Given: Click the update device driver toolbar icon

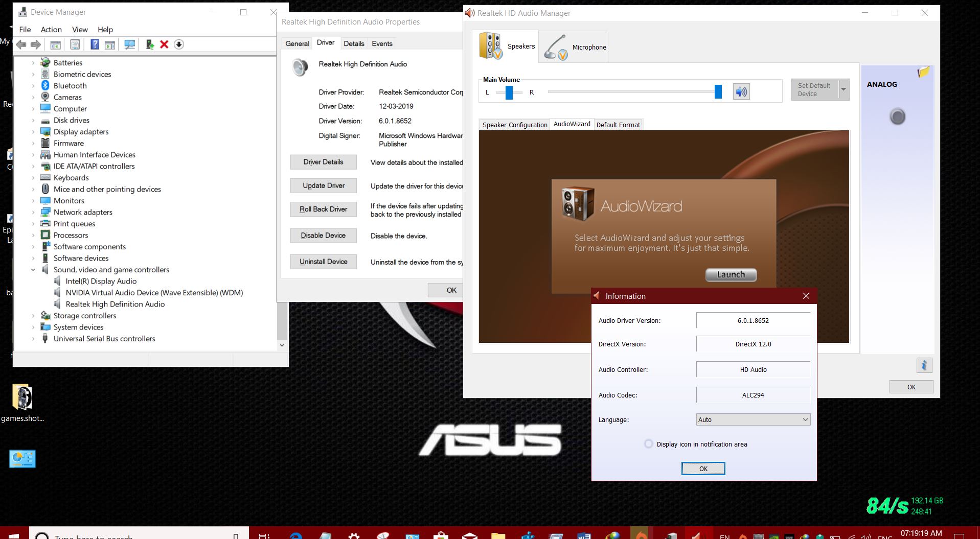Looking at the screenshot, I should 150,44.
